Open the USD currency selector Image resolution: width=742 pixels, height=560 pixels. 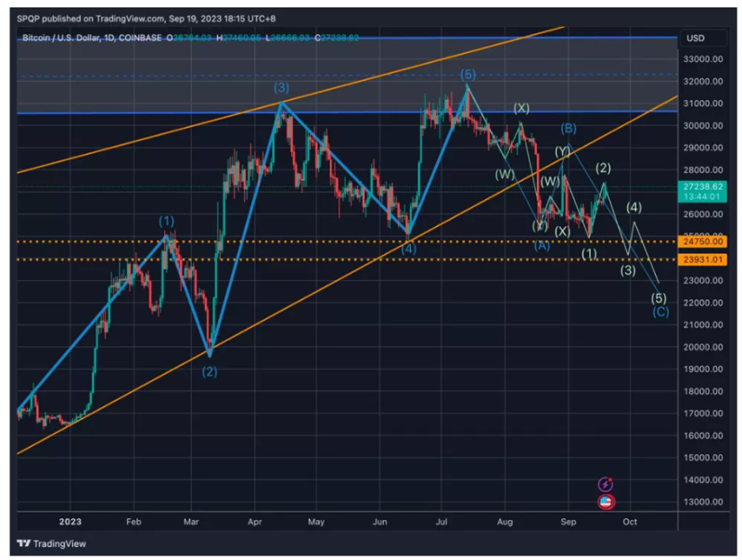tap(696, 38)
